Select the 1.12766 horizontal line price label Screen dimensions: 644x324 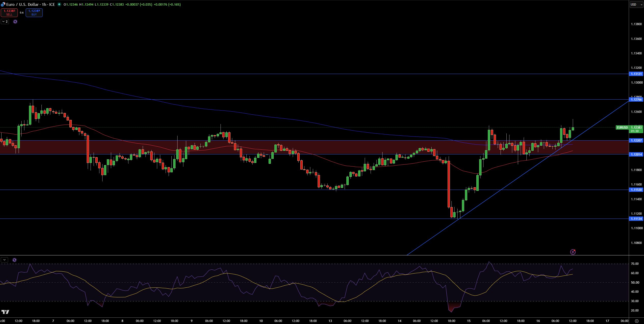tap(636, 100)
